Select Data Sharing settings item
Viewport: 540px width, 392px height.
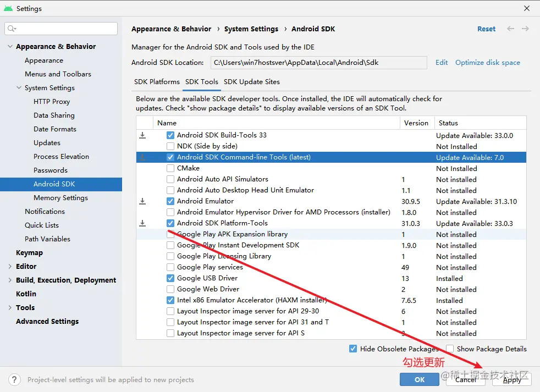(54, 115)
